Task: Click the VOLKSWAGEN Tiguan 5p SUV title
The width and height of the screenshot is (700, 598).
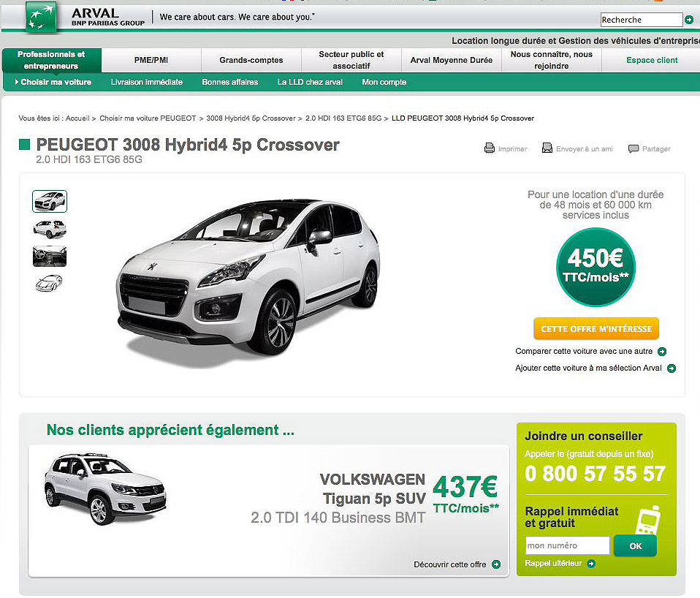Action: pyautogui.click(x=373, y=488)
